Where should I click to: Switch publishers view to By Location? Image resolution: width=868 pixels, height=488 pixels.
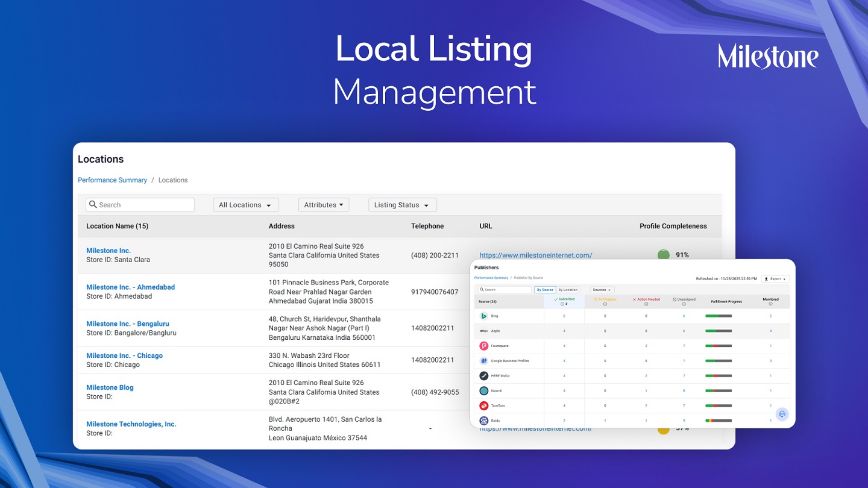(x=568, y=290)
